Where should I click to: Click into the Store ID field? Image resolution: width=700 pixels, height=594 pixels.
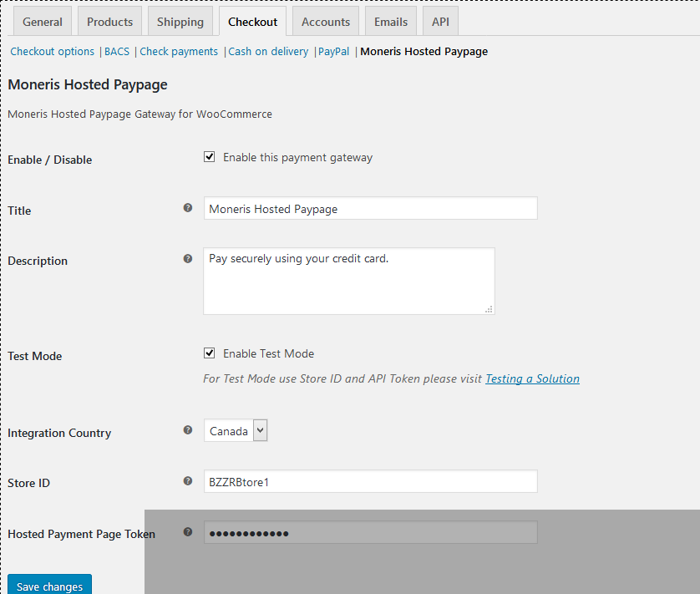(x=370, y=481)
